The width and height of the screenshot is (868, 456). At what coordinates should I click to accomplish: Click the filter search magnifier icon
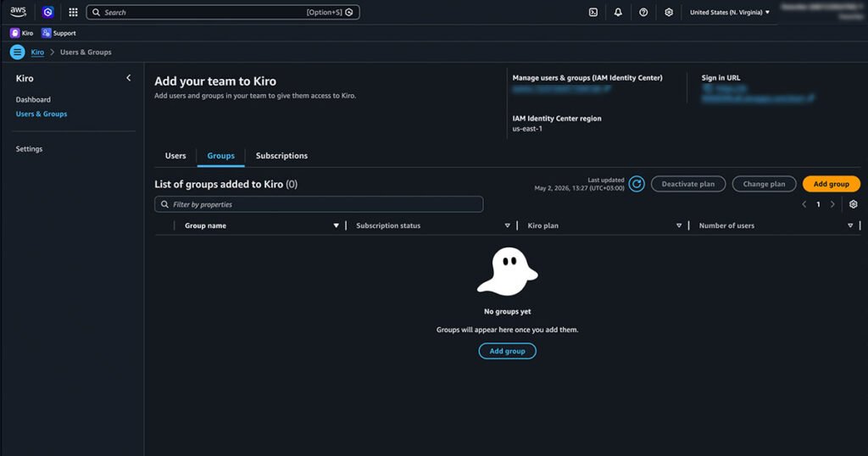tap(164, 204)
